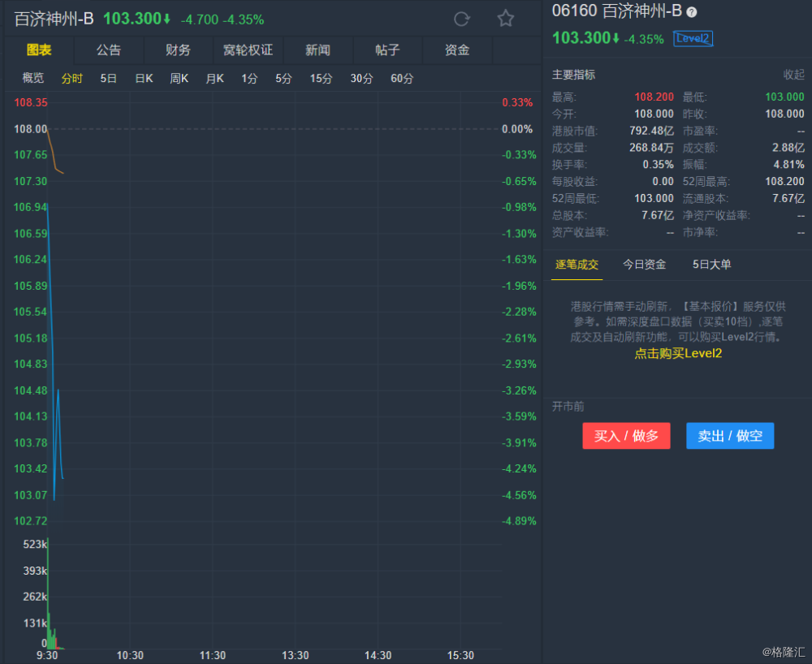Click the 成交量 value 268.84万

[x=651, y=148]
